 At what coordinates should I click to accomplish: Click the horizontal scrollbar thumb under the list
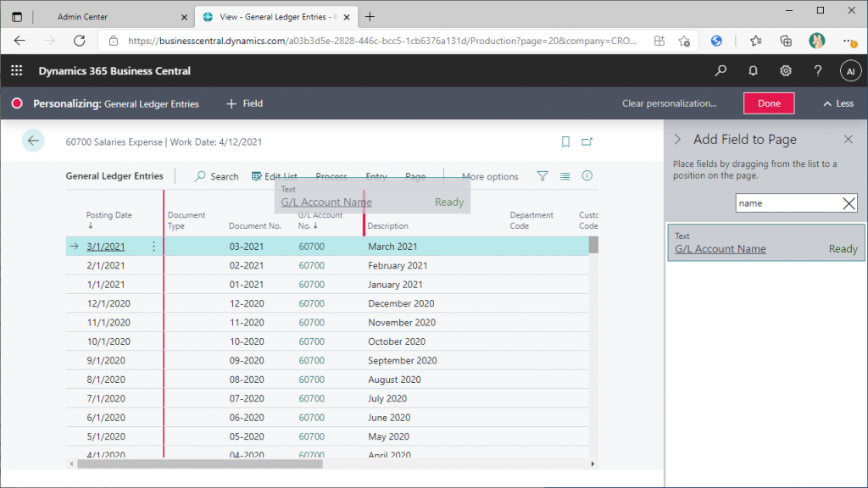(x=199, y=464)
